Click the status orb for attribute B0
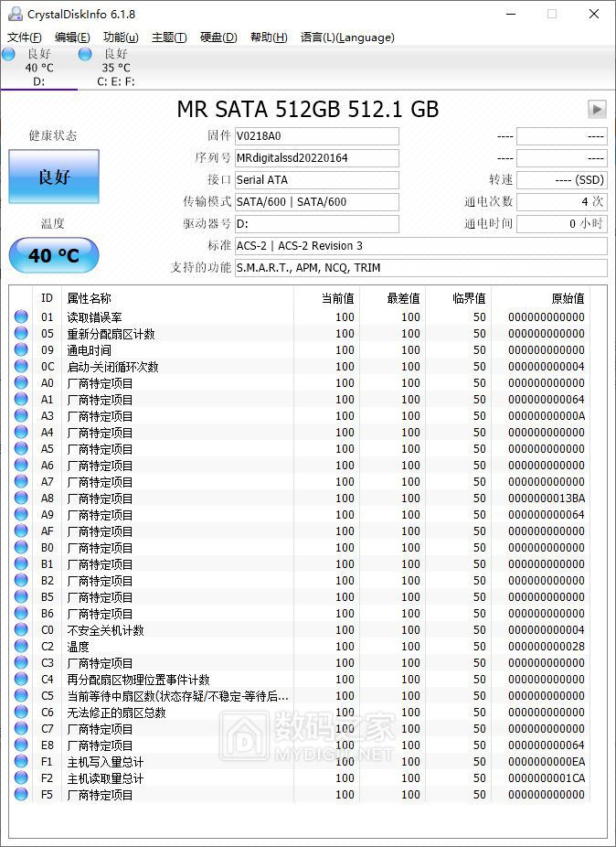The image size is (616, 847). click(x=21, y=547)
